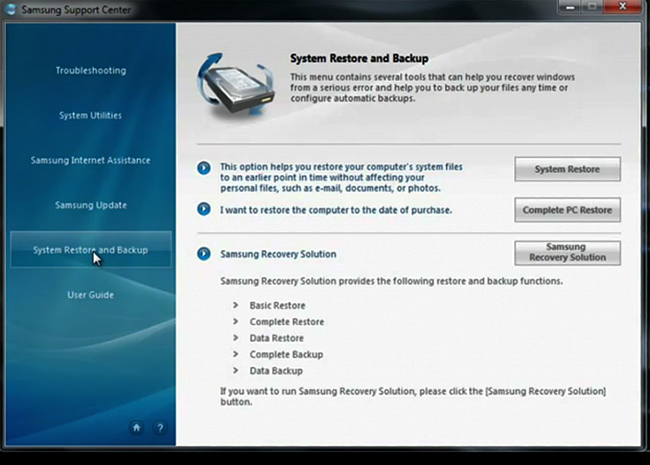650x465 pixels.
Task: Launch the Samsung Recovery Solution button
Action: coord(568,252)
